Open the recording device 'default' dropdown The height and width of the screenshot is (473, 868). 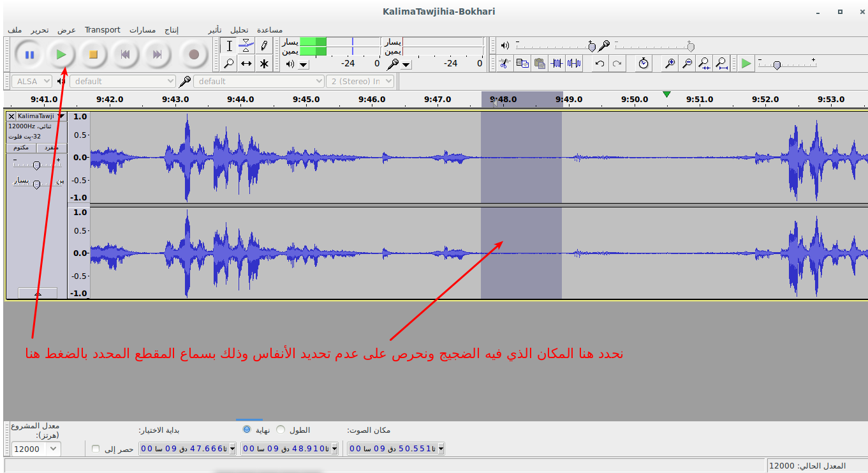tap(258, 81)
